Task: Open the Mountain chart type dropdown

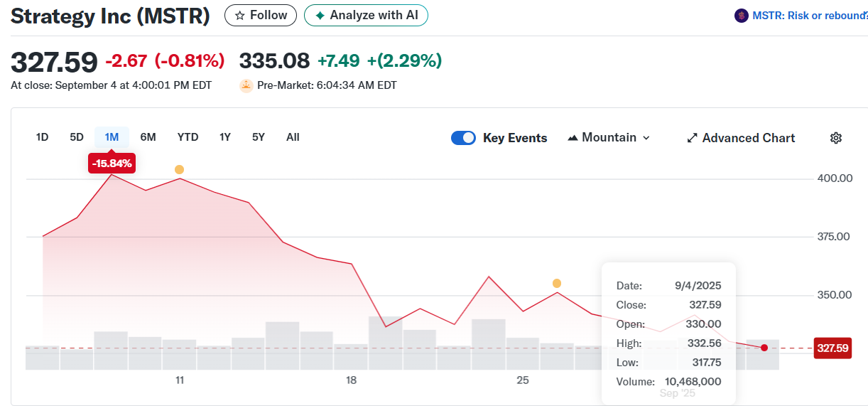Action: (x=609, y=138)
